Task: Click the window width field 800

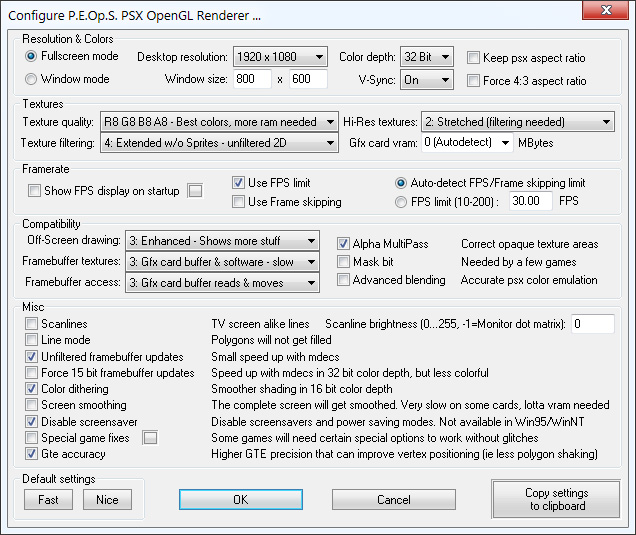Action: (252, 79)
